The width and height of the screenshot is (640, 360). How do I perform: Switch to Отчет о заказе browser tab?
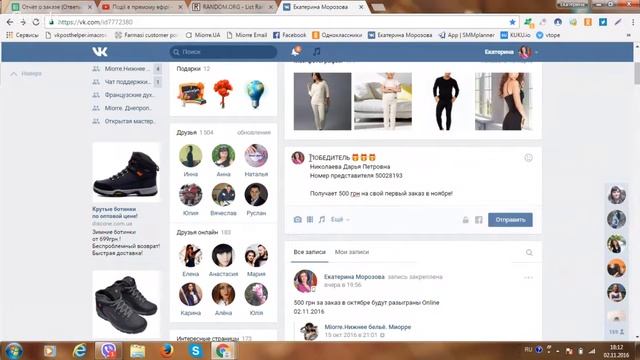51,7
